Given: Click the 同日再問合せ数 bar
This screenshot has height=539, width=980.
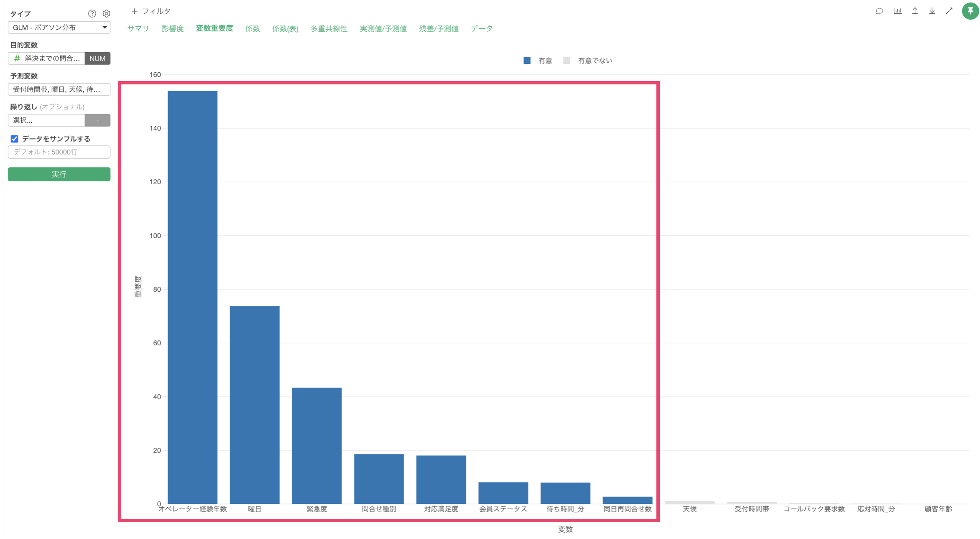Looking at the screenshot, I should [x=628, y=500].
